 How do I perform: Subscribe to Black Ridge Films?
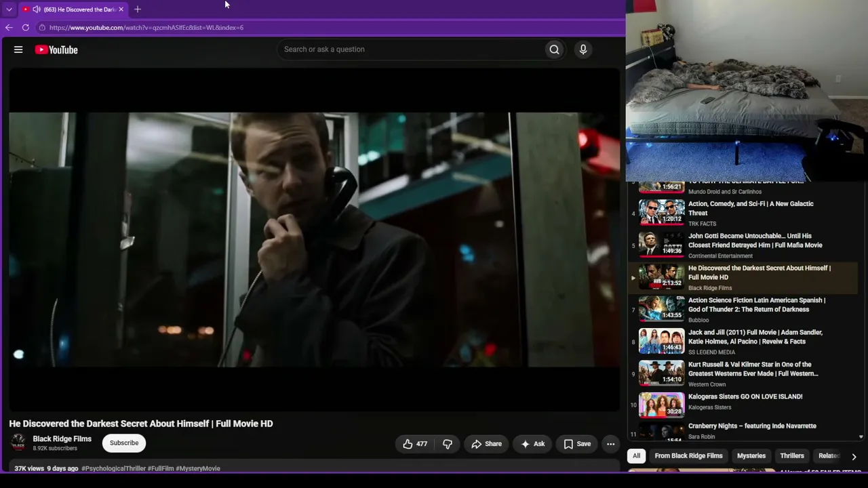[124, 443]
